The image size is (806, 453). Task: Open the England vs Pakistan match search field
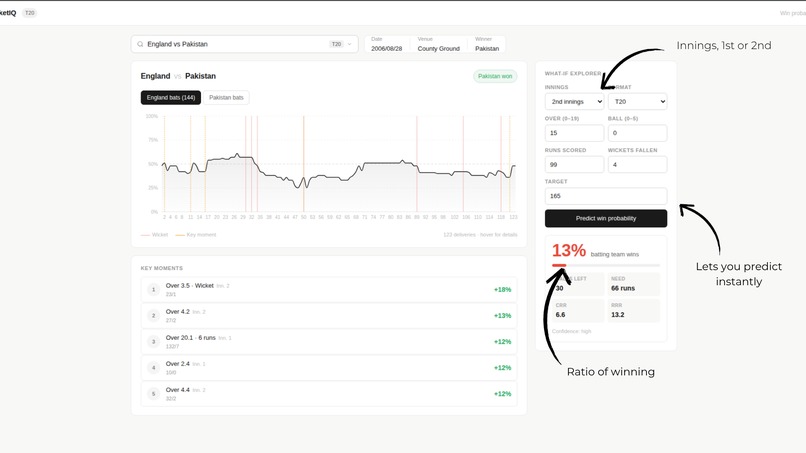click(x=244, y=44)
